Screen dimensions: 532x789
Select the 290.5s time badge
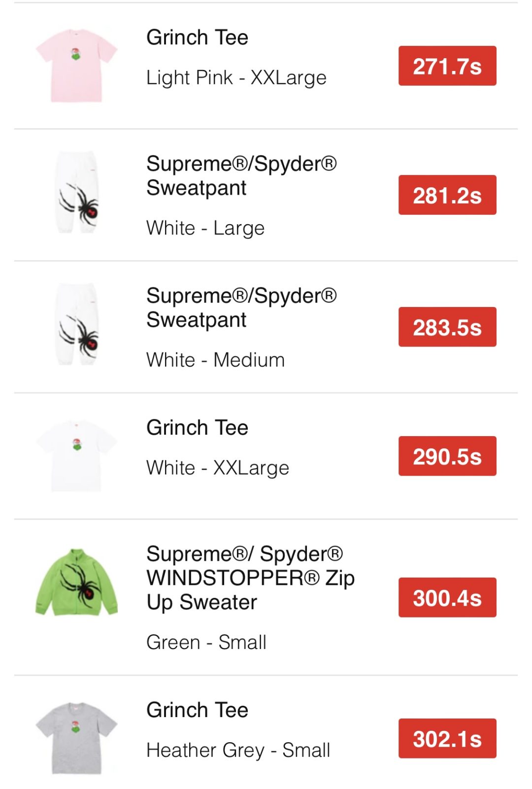tap(447, 456)
